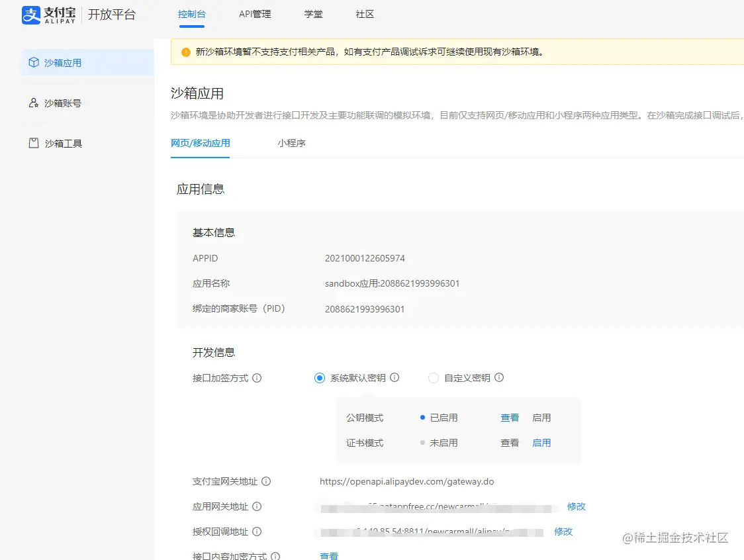The image size is (744, 560).
Task: Click the app name sandbox应用:2088621993996301
Action: pyautogui.click(x=392, y=283)
